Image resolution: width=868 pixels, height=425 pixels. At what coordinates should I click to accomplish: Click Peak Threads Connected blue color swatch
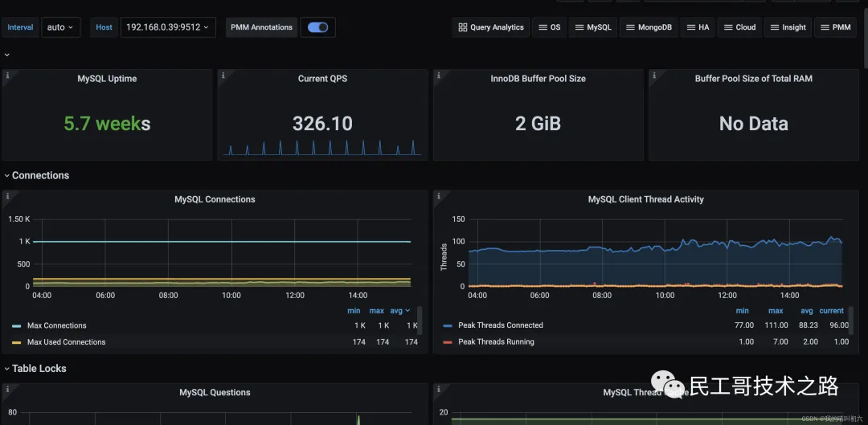(x=448, y=326)
